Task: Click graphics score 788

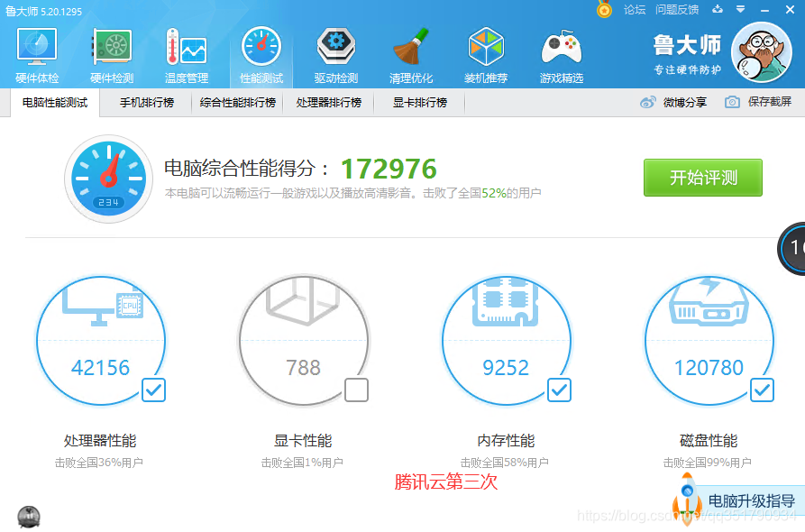Action: [x=303, y=368]
